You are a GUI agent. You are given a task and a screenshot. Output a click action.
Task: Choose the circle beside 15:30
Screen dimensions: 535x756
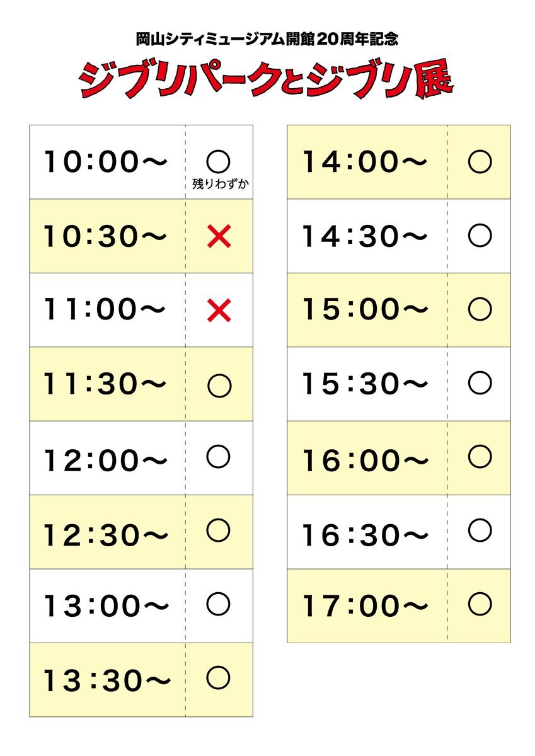point(480,382)
